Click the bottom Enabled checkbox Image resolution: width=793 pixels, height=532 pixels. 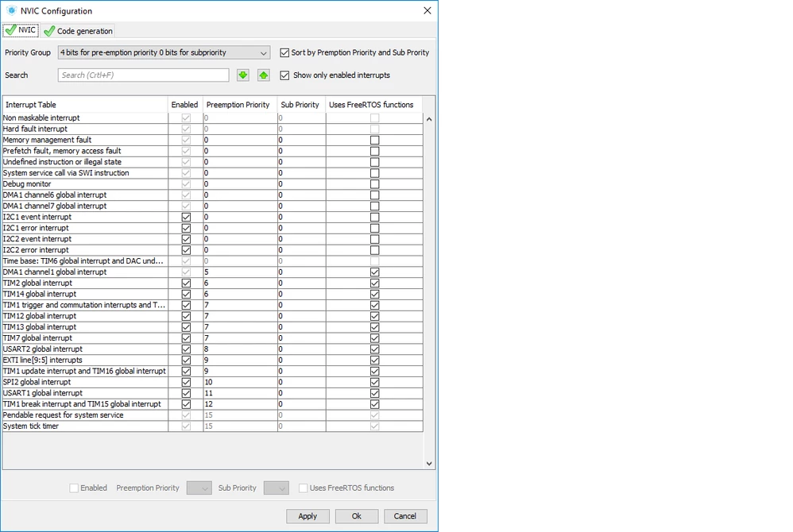74,488
